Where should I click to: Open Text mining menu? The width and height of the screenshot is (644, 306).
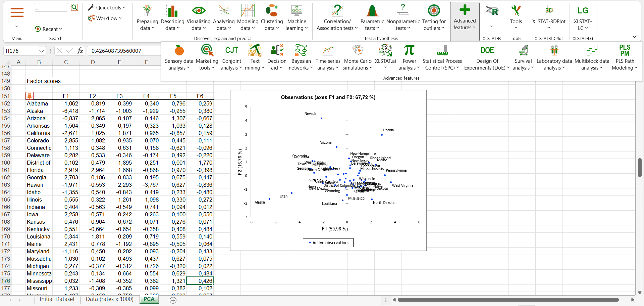255,57
